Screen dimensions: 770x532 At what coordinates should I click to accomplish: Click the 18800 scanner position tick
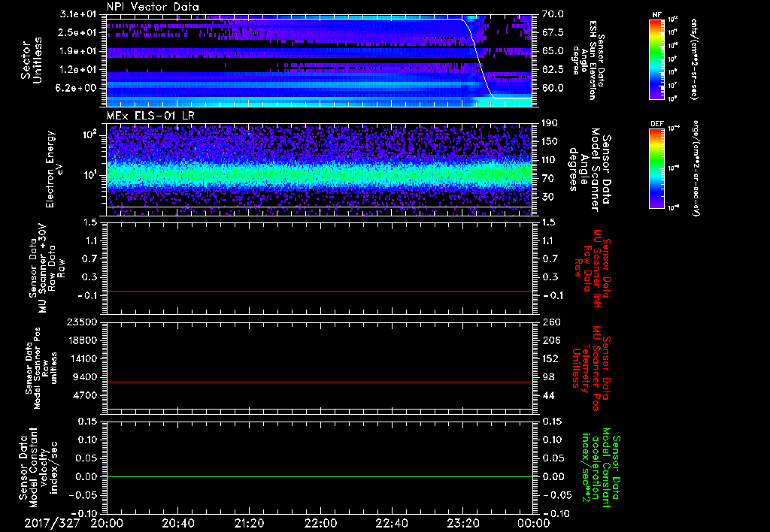point(81,340)
